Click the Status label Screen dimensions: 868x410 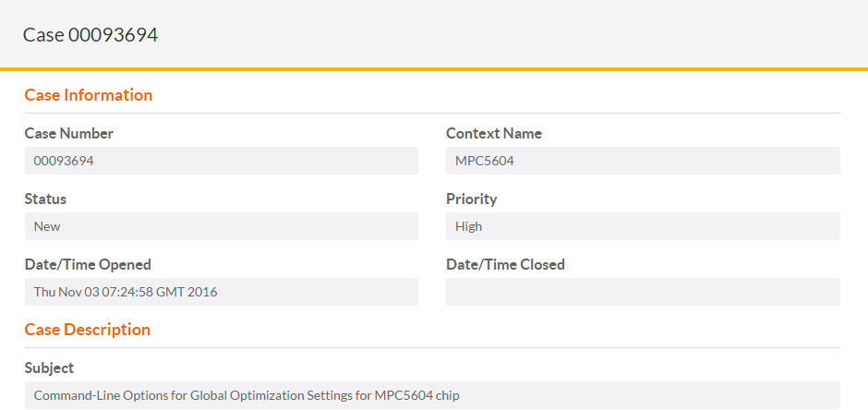pyautogui.click(x=45, y=199)
